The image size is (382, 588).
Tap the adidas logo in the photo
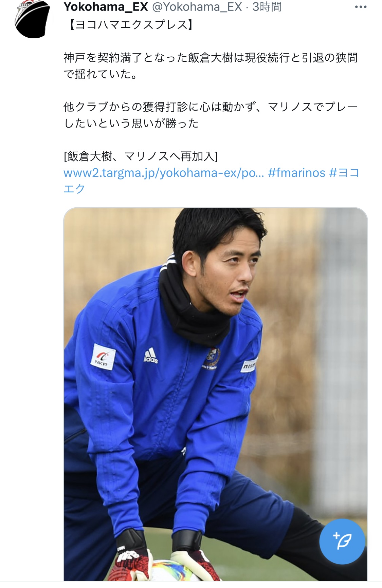[x=150, y=356]
